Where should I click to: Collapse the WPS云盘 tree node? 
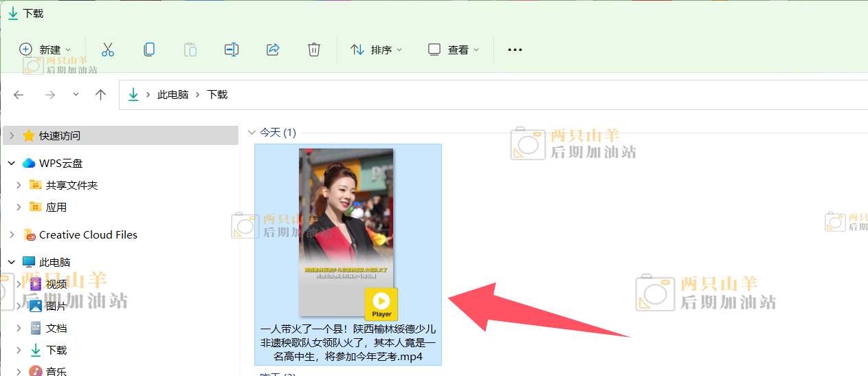(12, 164)
